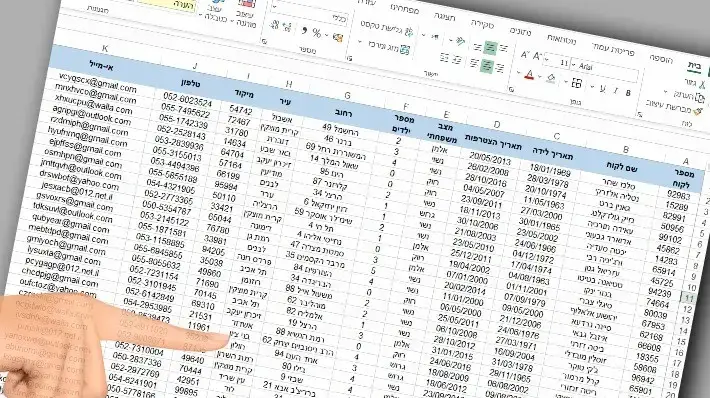710x398 pixels.
Task: Expand the Fill Color dropdown arrow
Action: click(x=540, y=77)
